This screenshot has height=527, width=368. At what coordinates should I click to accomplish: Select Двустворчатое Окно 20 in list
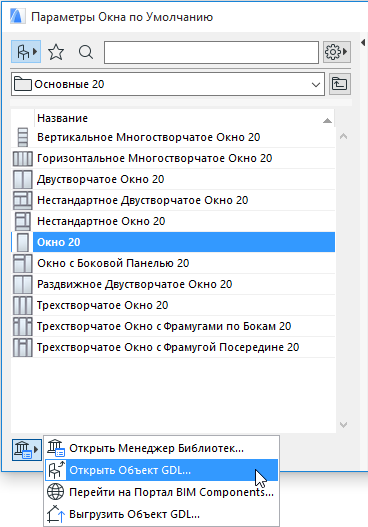tap(173, 179)
